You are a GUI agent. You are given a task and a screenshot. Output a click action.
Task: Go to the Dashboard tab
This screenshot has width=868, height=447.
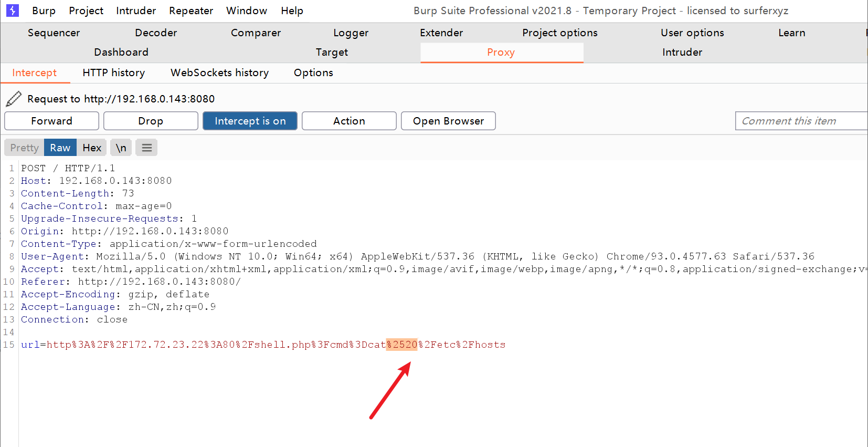[121, 52]
